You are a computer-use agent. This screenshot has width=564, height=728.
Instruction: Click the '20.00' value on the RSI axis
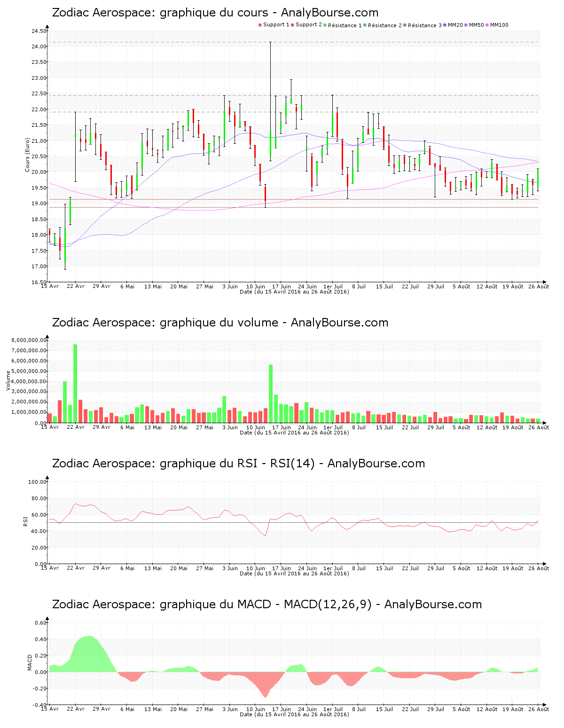[x=39, y=548]
